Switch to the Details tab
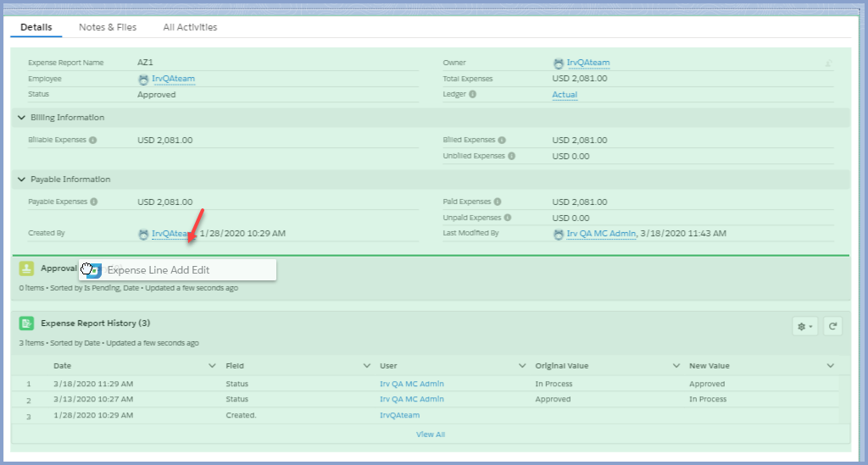 [x=36, y=27]
